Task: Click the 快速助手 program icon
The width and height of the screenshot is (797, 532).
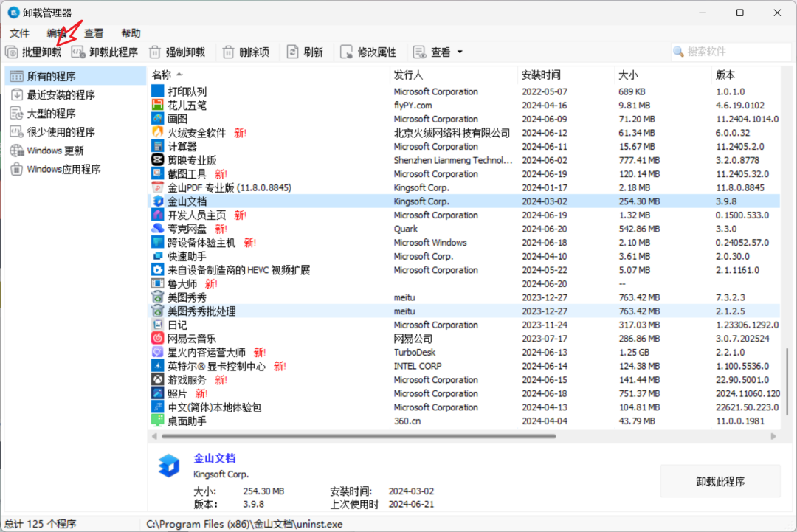Action: coord(158,256)
